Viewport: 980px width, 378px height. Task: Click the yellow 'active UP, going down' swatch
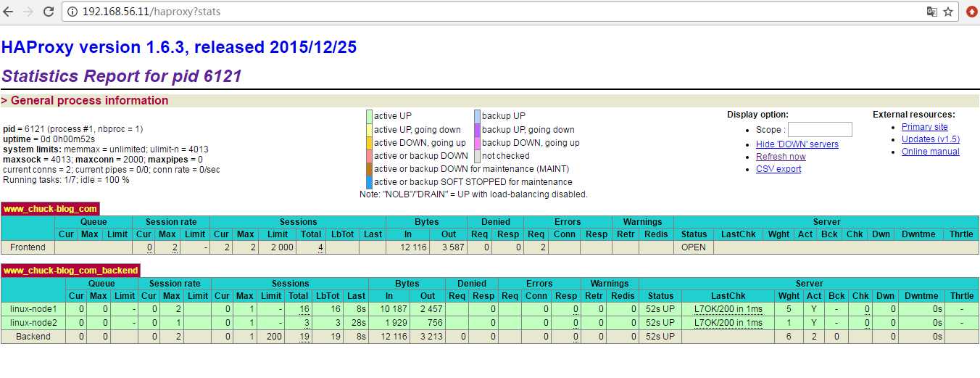[369, 129]
